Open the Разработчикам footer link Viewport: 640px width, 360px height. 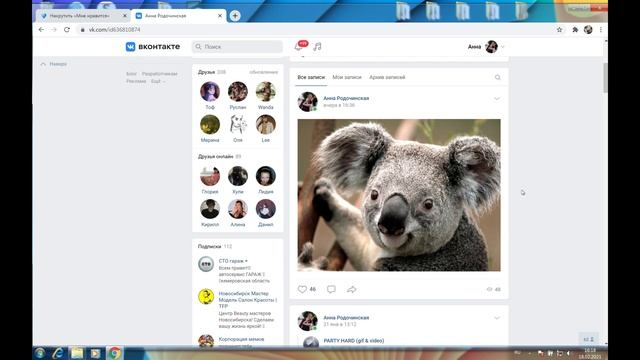pyautogui.click(x=160, y=74)
